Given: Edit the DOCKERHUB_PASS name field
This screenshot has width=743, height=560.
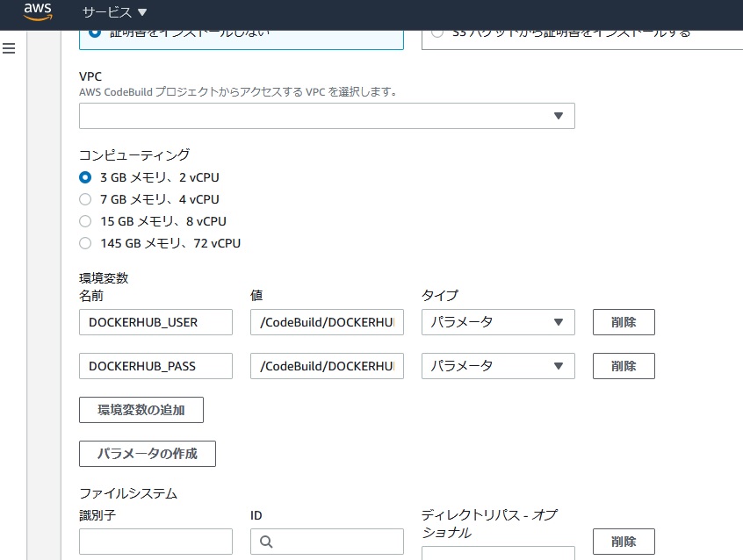Looking at the screenshot, I should coord(156,366).
